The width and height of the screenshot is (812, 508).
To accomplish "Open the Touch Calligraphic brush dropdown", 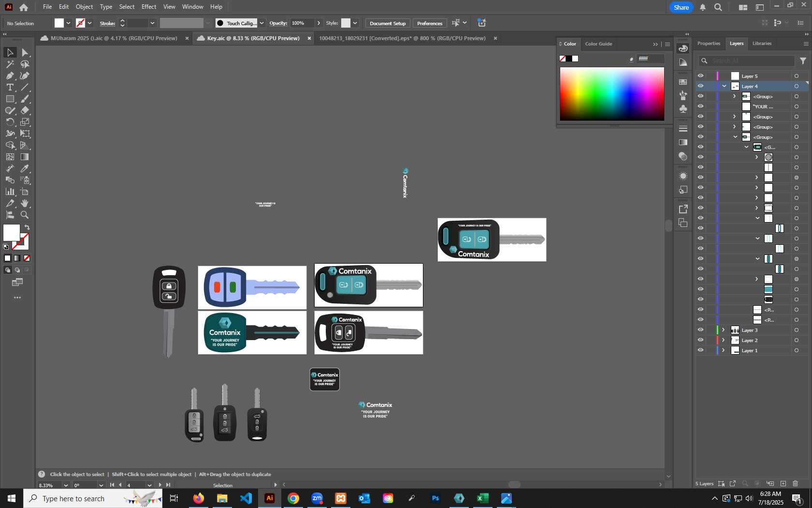I will coord(261,23).
